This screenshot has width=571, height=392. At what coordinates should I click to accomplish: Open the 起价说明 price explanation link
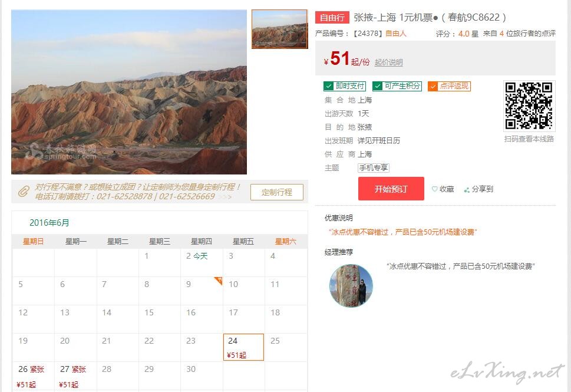[388, 62]
